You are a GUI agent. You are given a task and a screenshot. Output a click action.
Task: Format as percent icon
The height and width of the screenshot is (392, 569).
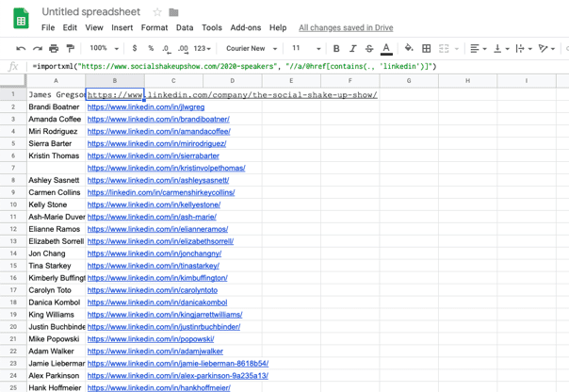(151, 48)
